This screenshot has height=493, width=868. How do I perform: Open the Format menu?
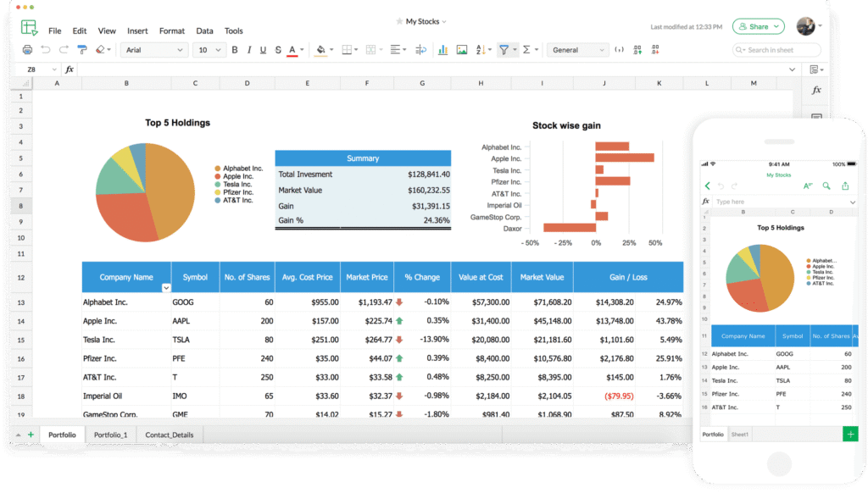pos(171,31)
